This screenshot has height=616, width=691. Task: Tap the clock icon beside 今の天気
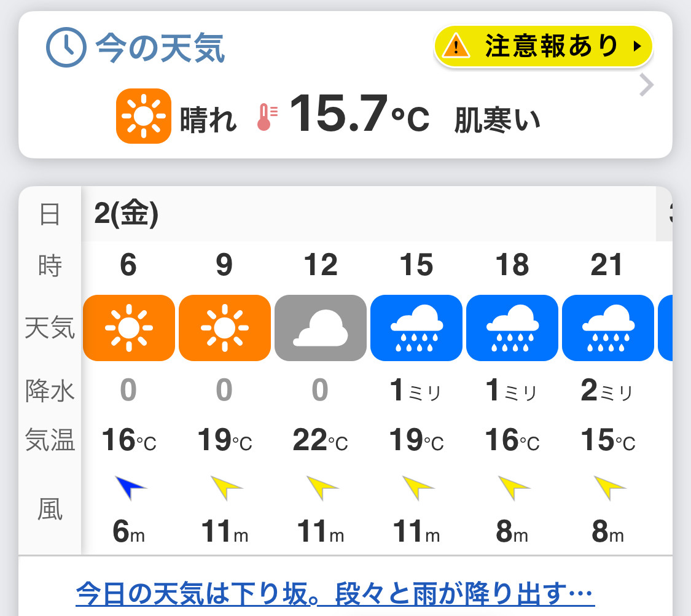tap(66, 47)
